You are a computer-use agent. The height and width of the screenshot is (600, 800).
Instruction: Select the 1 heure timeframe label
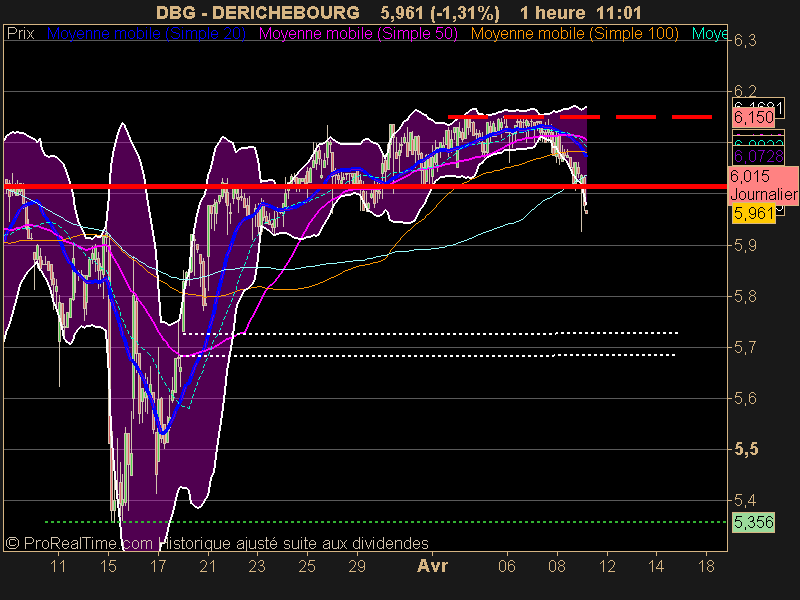pos(553,12)
